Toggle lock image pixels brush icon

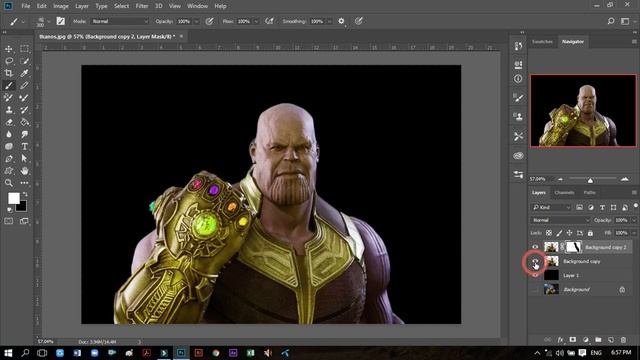559,233
